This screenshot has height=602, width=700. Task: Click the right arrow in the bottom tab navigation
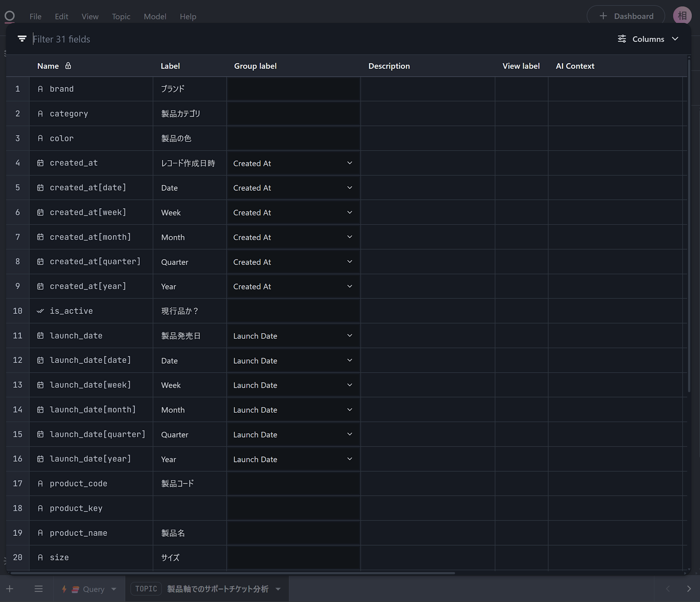[688, 589]
